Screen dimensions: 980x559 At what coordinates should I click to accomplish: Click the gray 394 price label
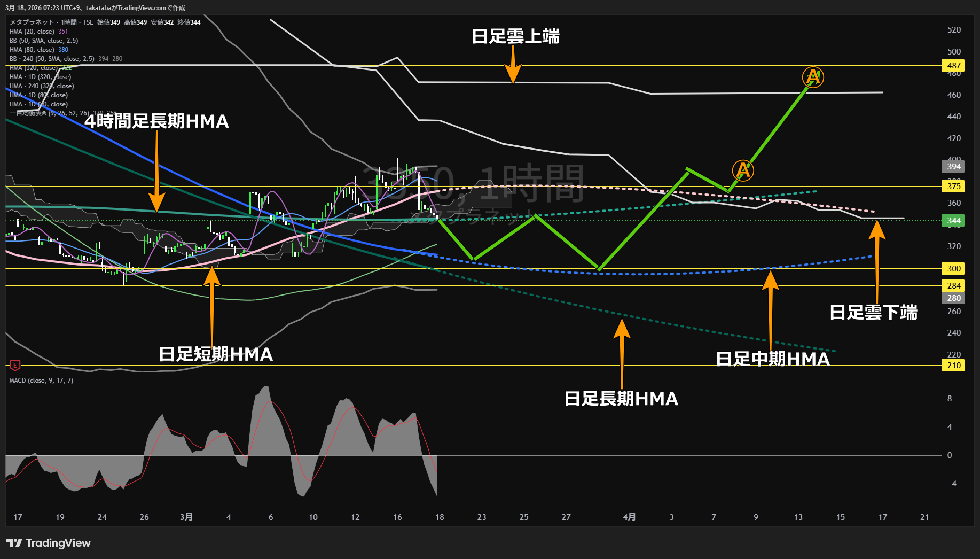[x=954, y=167]
